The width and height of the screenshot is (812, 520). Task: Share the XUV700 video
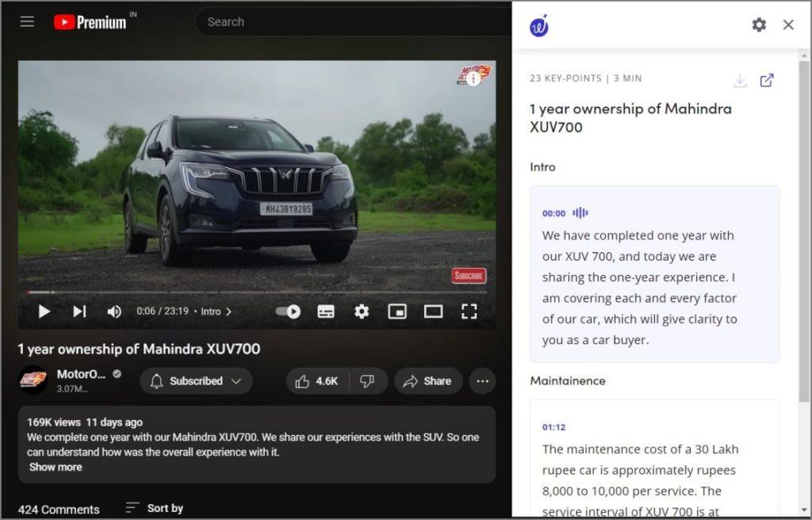click(x=427, y=381)
